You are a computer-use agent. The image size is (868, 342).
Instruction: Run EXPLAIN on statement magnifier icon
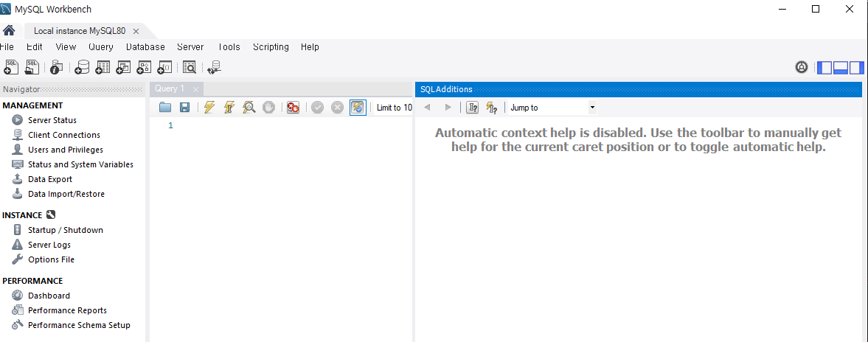click(x=249, y=108)
